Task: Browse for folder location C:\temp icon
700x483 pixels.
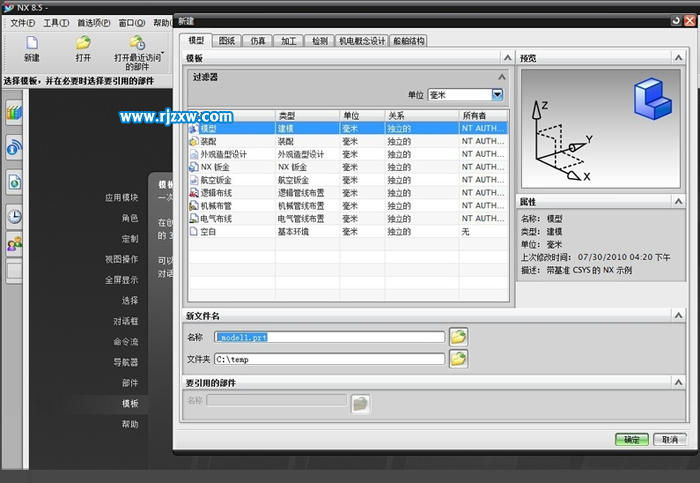Action: click(x=458, y=358)
